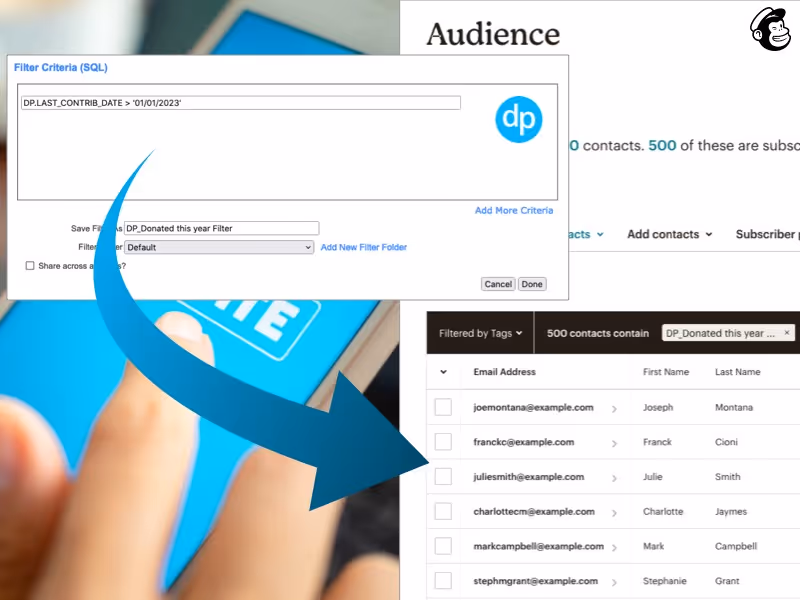Click the first name Mark cell

coord(654,546)
